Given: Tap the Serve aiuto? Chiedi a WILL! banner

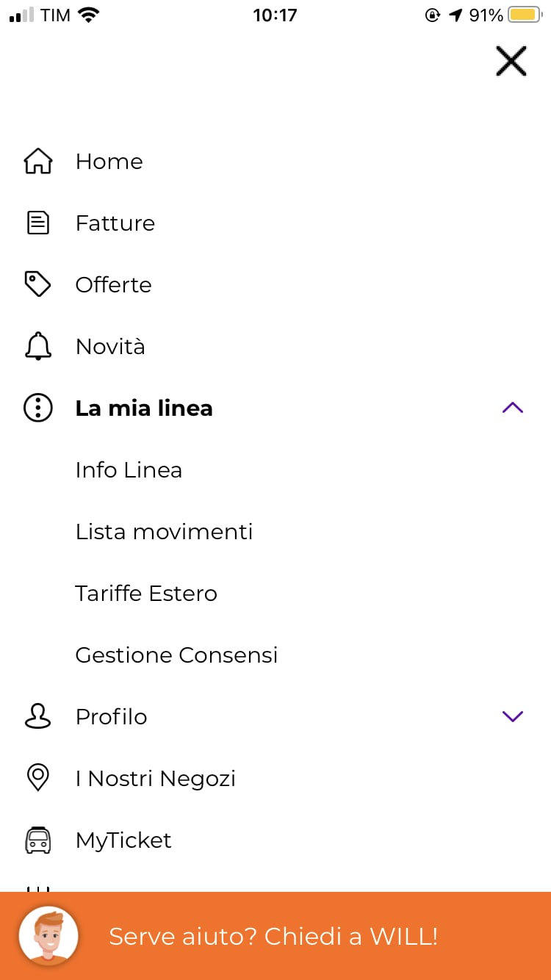Looking at the screenshot, I should (x=273, y=937).
